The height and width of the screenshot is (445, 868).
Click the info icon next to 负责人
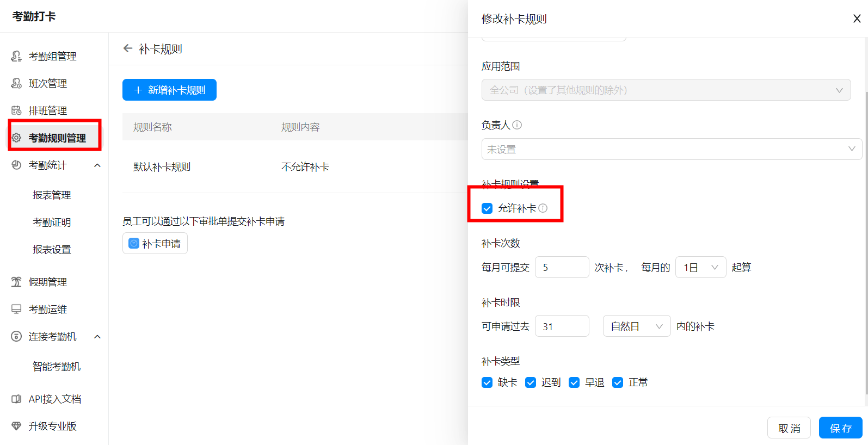coord(517,125)
